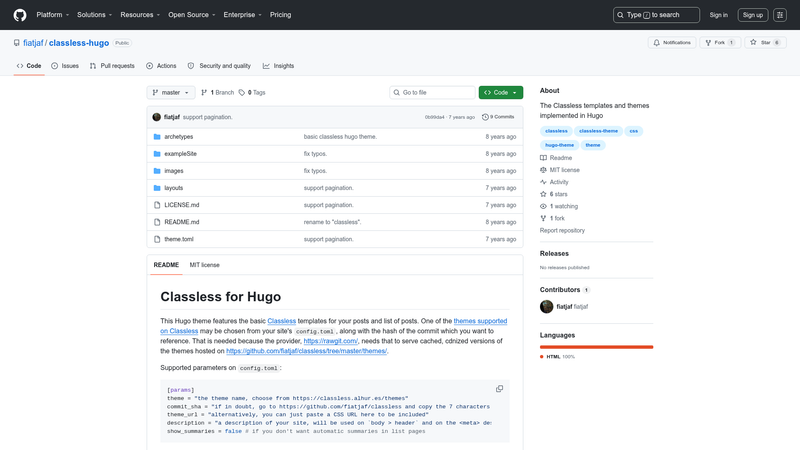Expand the Solutions menu
The image size is (800, 450).
pos(94,15)
